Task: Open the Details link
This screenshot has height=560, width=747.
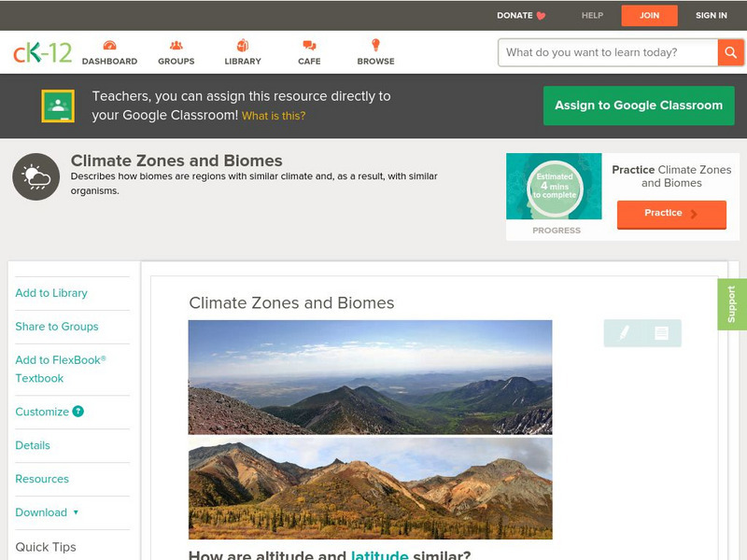Action: tap(33, 445)
